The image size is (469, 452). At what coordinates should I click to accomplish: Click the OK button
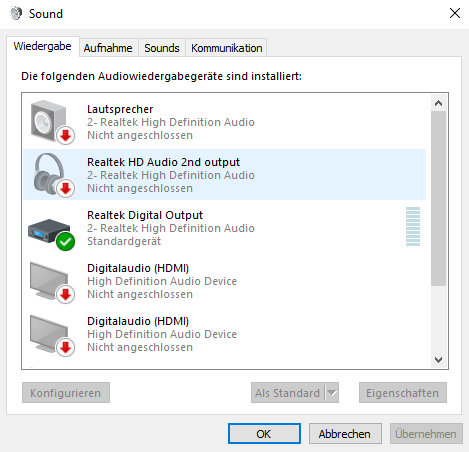point(264,434)
